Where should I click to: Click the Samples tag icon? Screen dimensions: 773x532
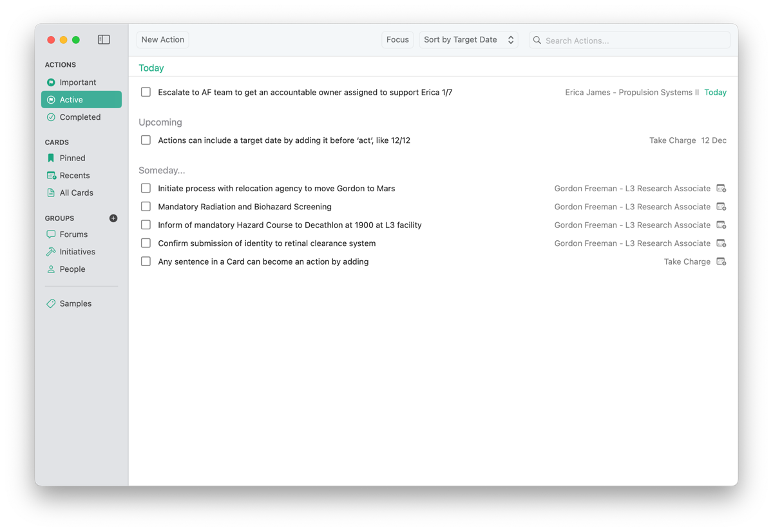(x=51, y=303)
